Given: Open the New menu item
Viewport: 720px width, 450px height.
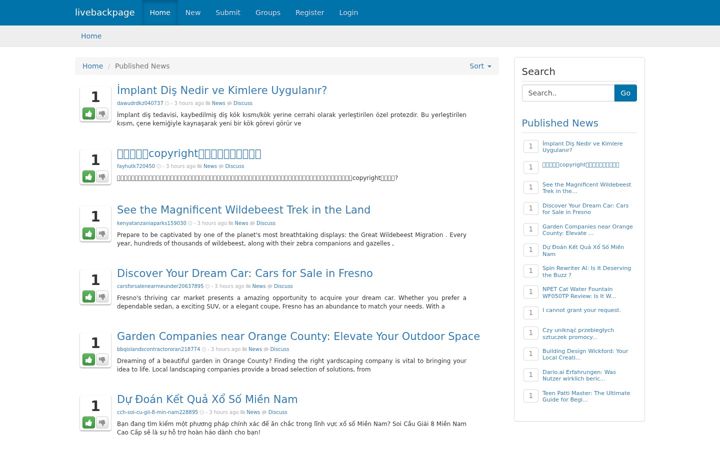Looking at the screenshot, I should click(x=193, y=12).
